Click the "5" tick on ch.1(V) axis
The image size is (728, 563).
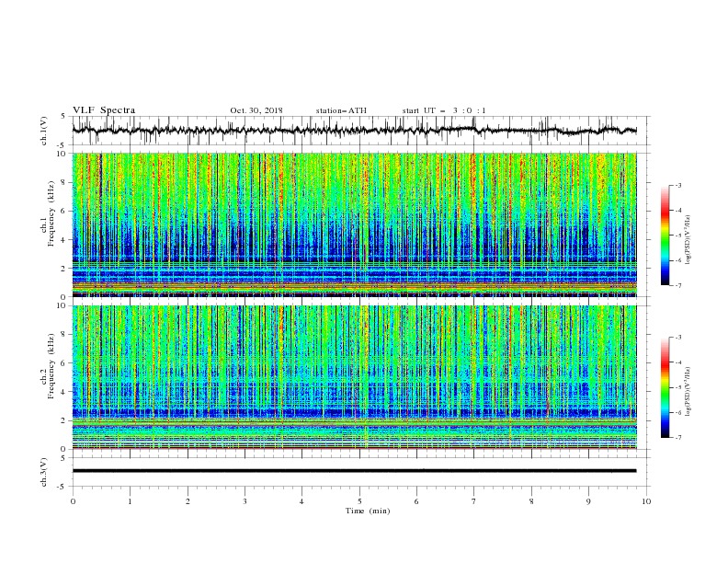coord(63,116)
